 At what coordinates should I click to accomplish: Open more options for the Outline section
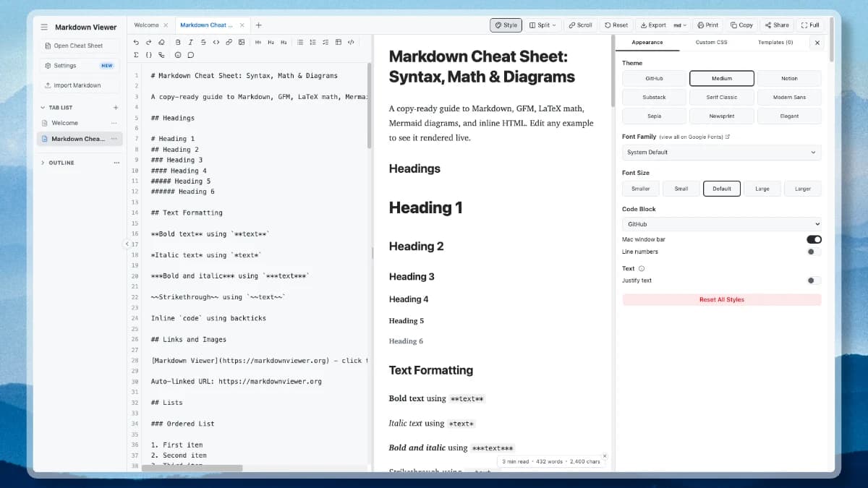tap(116, 163)
